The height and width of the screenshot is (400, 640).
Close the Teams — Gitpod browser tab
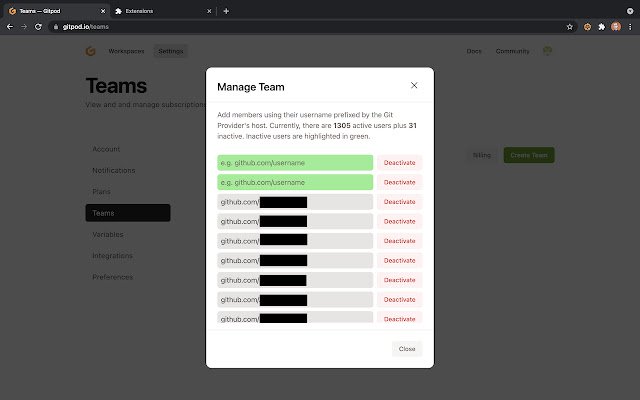pos(103,11)
